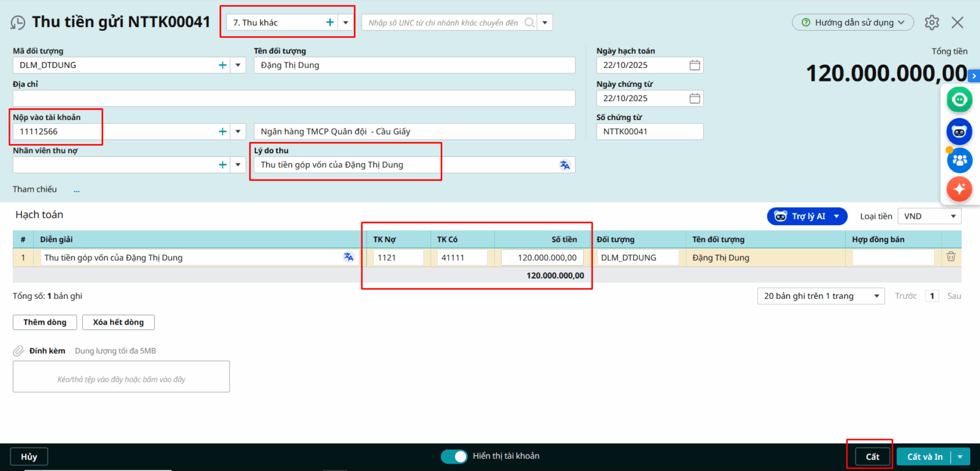Toggle Hiển thị tài khoản switch
The height and width of the screenshot is (471, 980).
pyautogui.click(x=454, y=456)
